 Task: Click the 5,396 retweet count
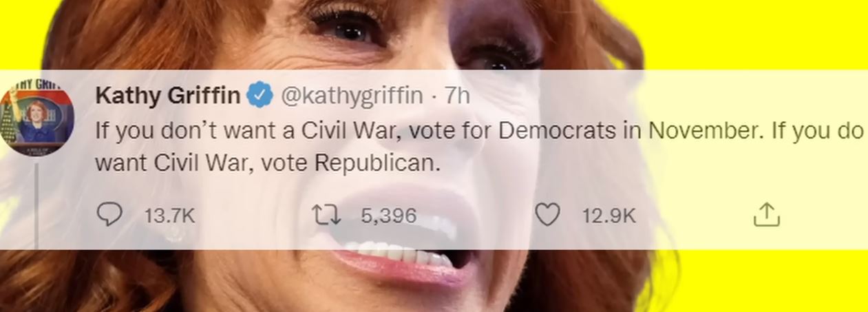[x=389, y=216]
